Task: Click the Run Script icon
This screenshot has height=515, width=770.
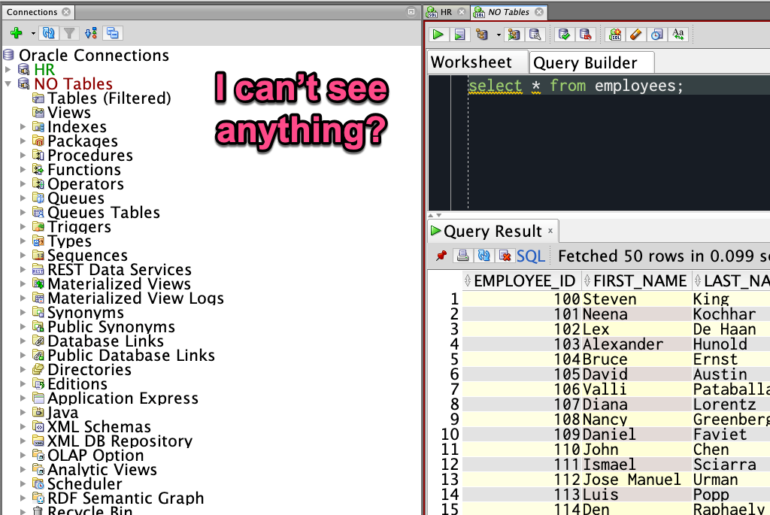Action: pos(459,34)
